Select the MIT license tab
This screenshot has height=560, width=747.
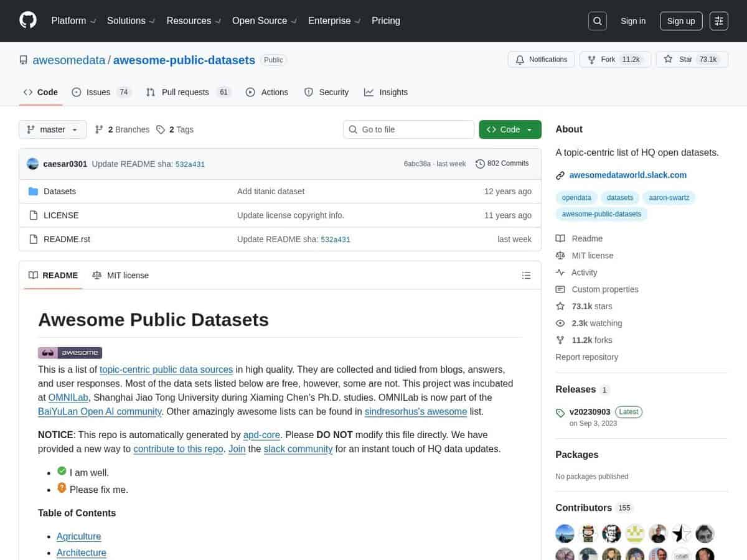pos(120,276)
